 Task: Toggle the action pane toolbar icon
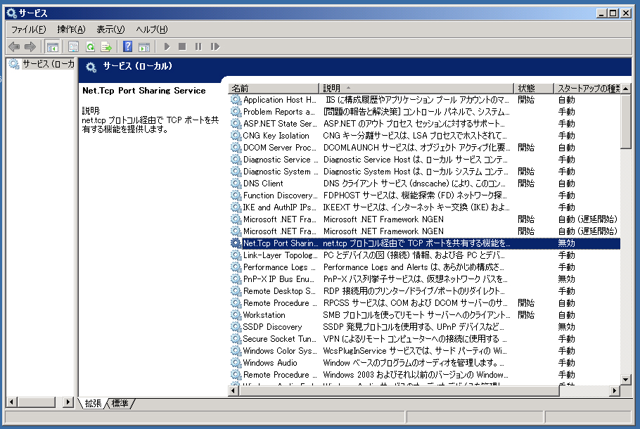click(x=144, y=47)
